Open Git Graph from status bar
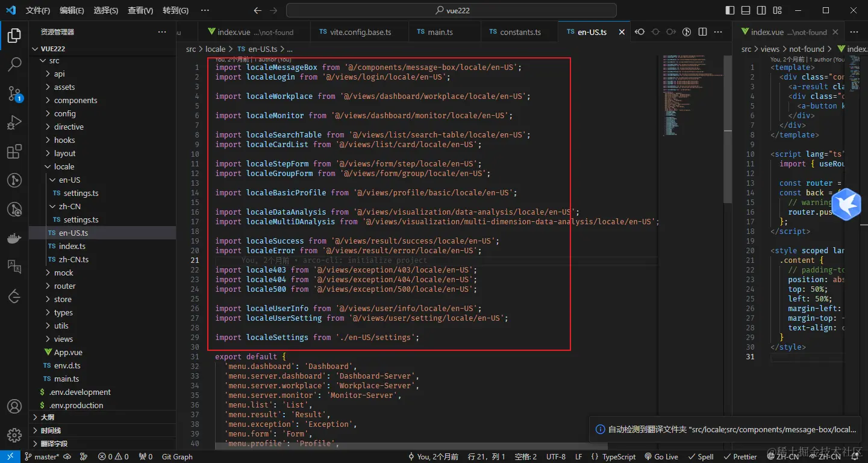868x463 pixels. [177, 456]
